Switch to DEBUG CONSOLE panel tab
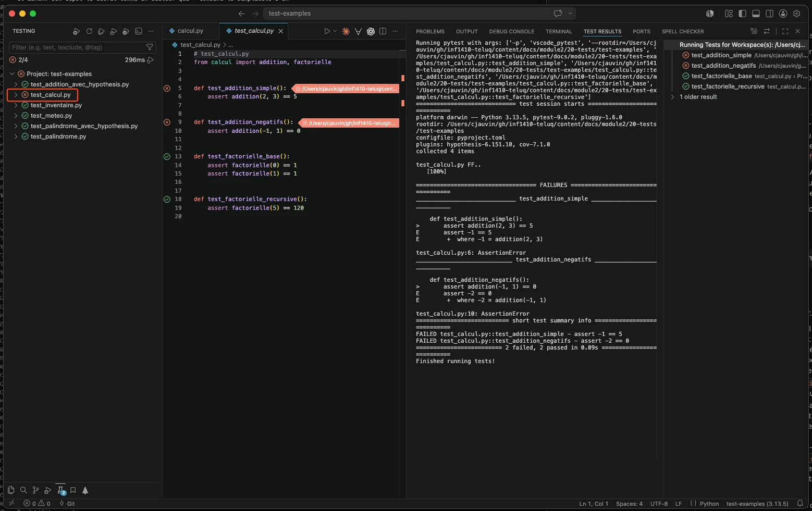The height and width of the screenshot is (511, 812). (511, 31)
